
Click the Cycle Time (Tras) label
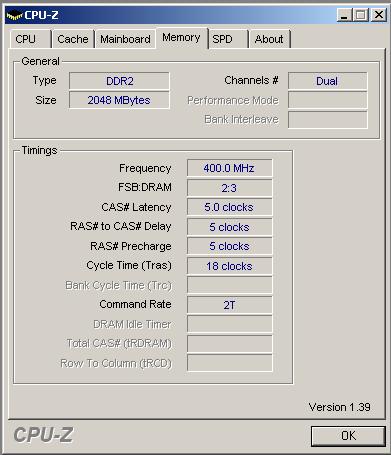(x=129, y=265)
